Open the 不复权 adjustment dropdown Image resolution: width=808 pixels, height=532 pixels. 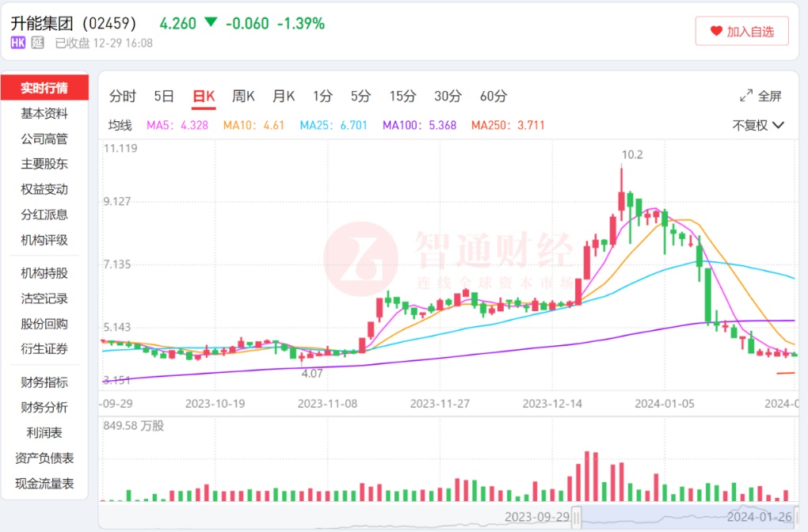tap(758, 125)
